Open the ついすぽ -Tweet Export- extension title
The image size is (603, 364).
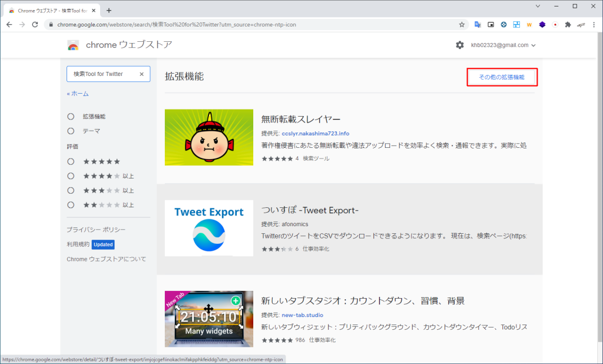[x=310, y=210]
